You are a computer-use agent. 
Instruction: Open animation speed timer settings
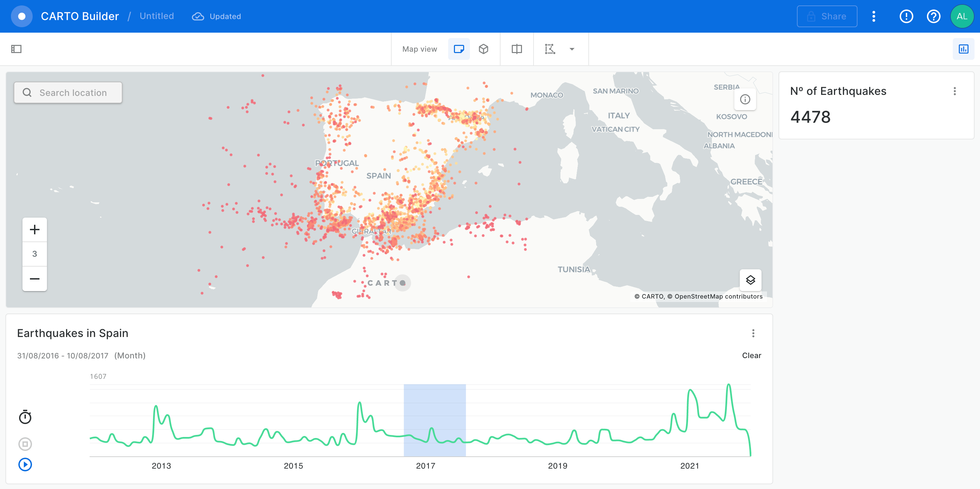tap(25, 417)
